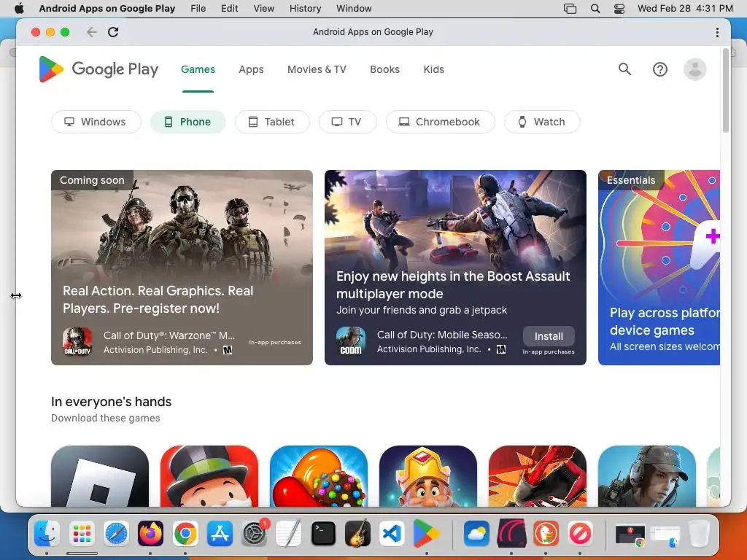This screenshot has width=747, height=560.
Task: Install Call of Duty: Mobile
Action: tap(549, 336)
